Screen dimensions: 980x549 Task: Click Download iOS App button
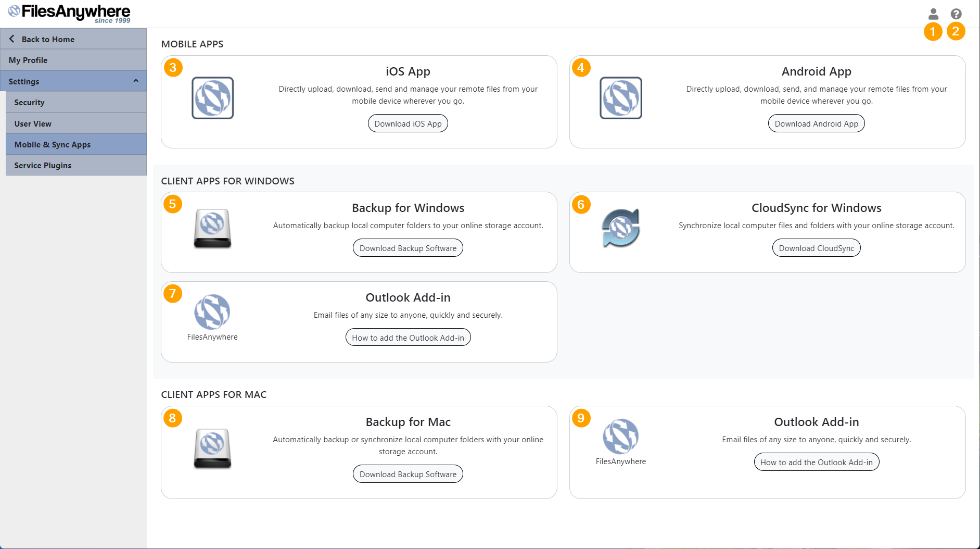408,123
